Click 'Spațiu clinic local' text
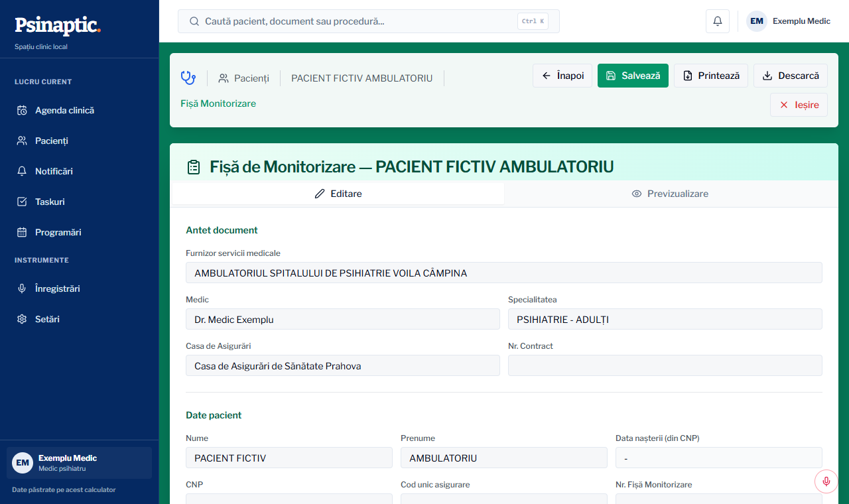The height and width of the screenshot is (504, 849). click(41, 46)
